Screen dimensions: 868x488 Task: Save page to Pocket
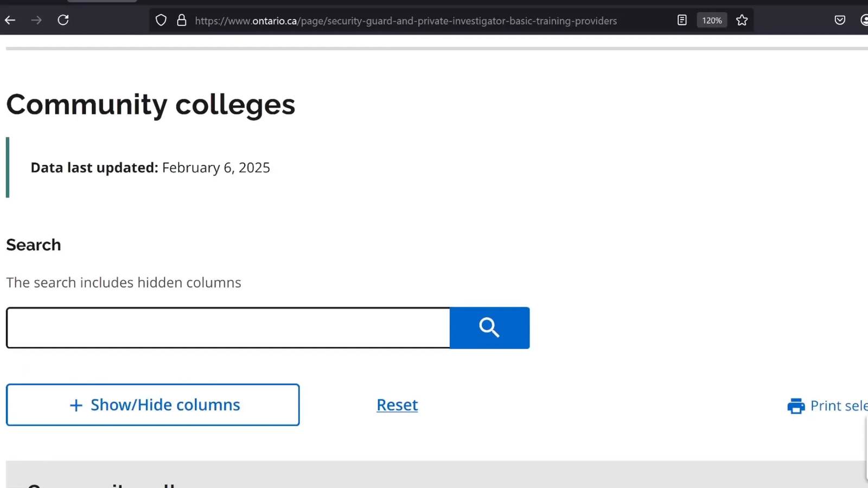[x=840, y=21]
